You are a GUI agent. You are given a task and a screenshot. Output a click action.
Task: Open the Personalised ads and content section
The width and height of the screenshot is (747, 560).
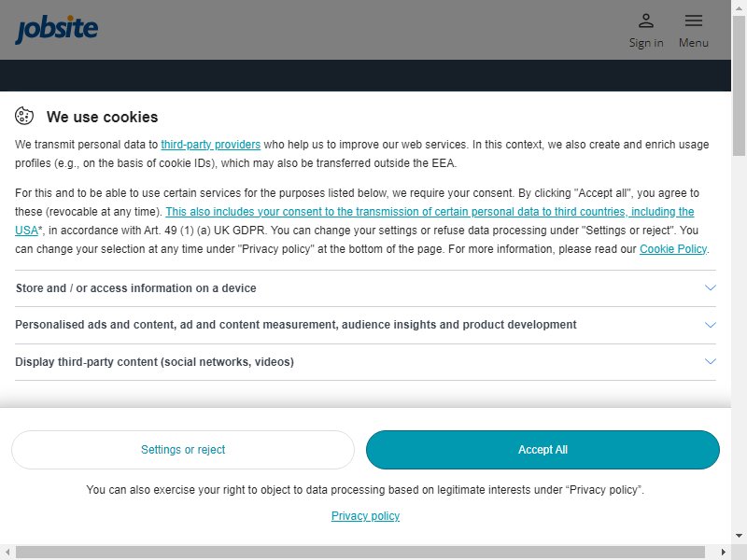(x=365, y=325)
